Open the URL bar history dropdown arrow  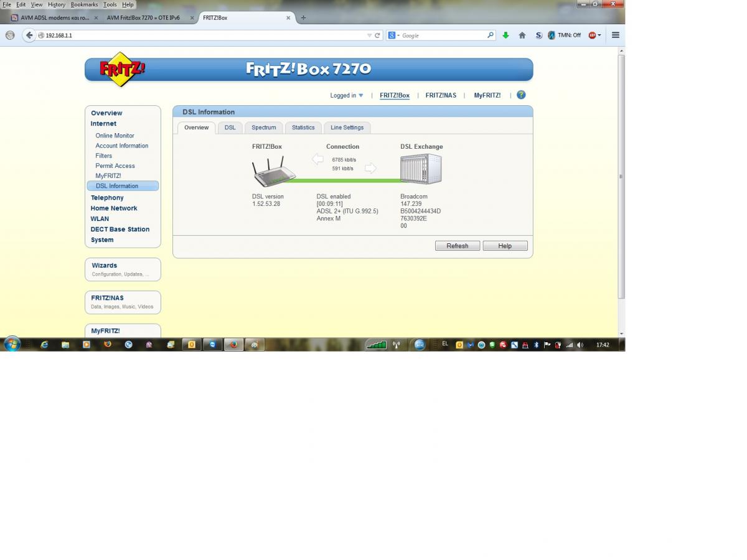click(x=369, y=35)
